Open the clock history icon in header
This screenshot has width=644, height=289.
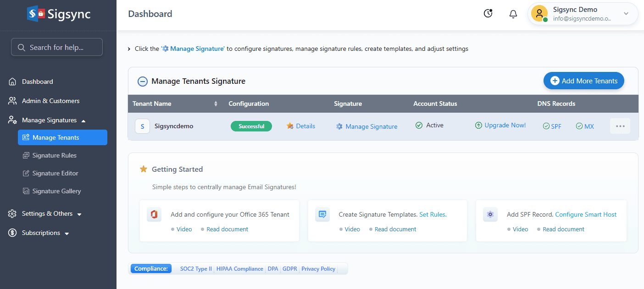pyautogui.click(x=488, y=14)
